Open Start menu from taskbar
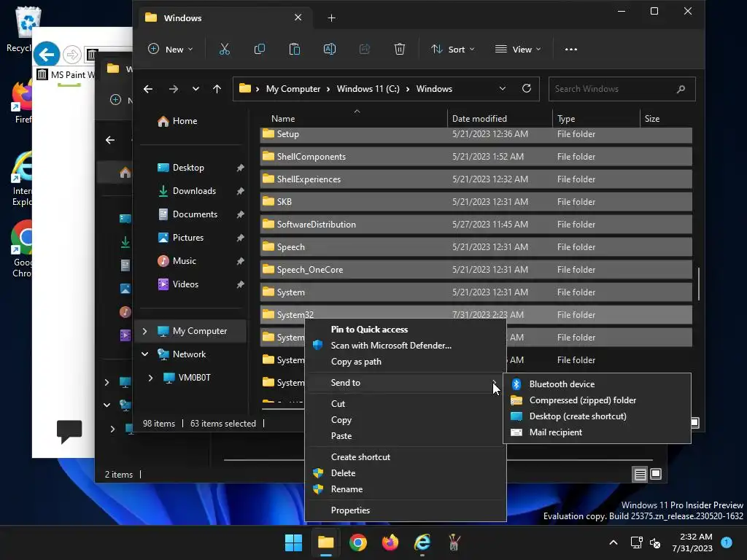The width and height of the screenshot is (747, 560). tap(293, 542)
